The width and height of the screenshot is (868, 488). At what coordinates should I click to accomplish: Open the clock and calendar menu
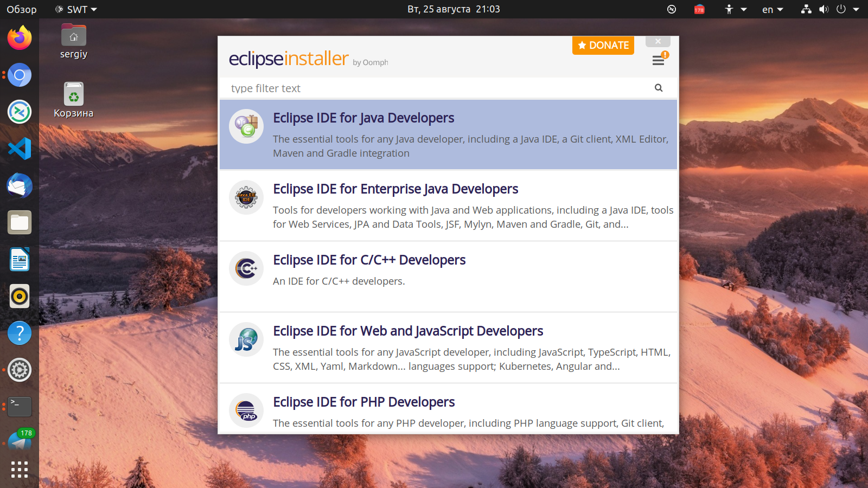point(454,9)
